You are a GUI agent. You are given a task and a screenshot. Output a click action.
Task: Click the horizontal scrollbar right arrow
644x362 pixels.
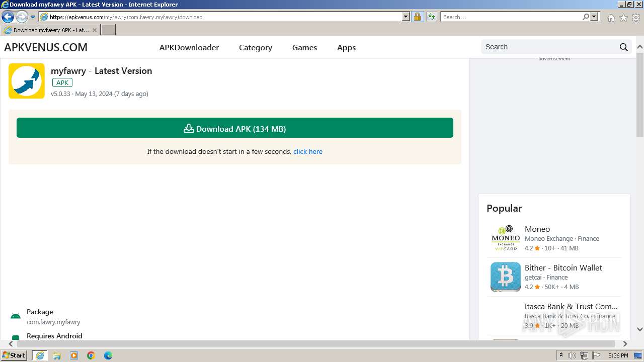[625, 344]
